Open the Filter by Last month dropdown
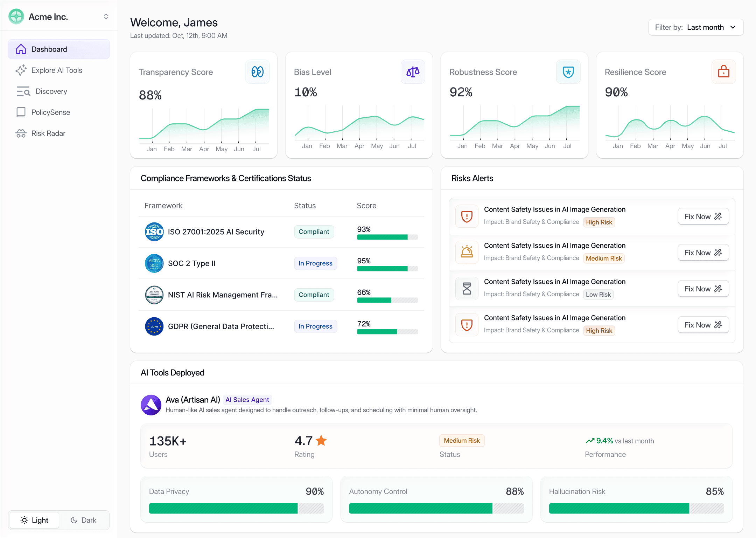 pyautogui.click(x=696, y=27)
